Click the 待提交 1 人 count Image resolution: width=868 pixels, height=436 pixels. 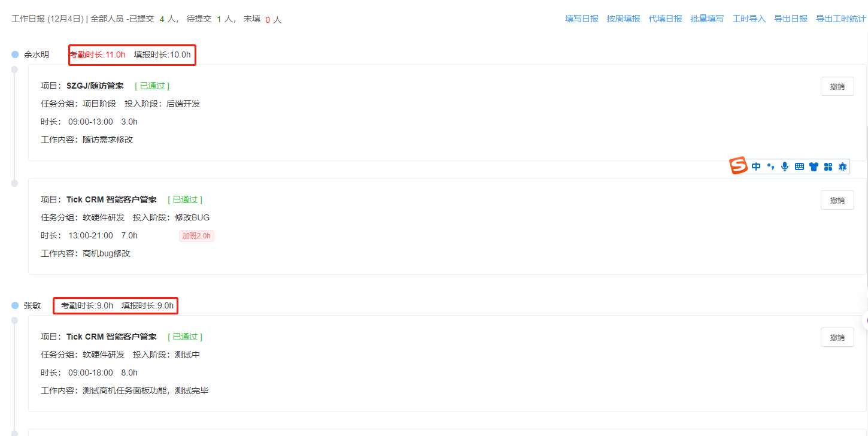(x=211, y=19)
